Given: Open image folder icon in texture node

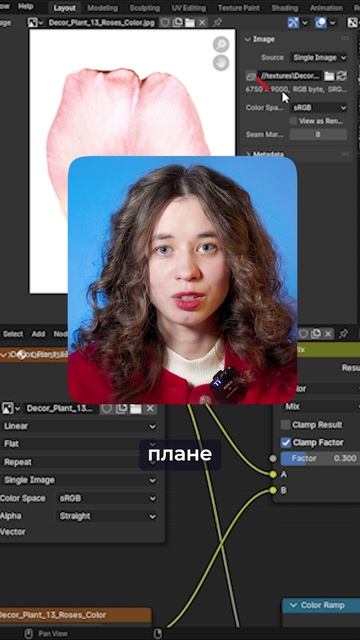Looking at the screenshot, I should point(136,408).
